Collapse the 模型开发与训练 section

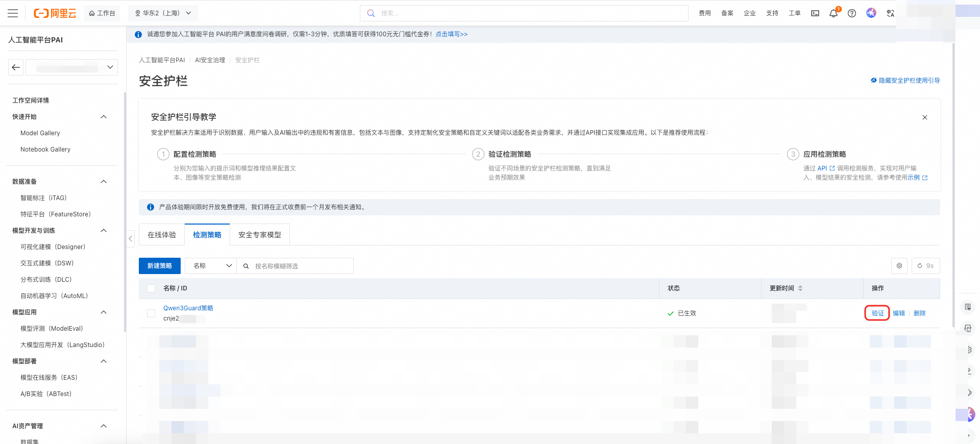tap(104, 231)
